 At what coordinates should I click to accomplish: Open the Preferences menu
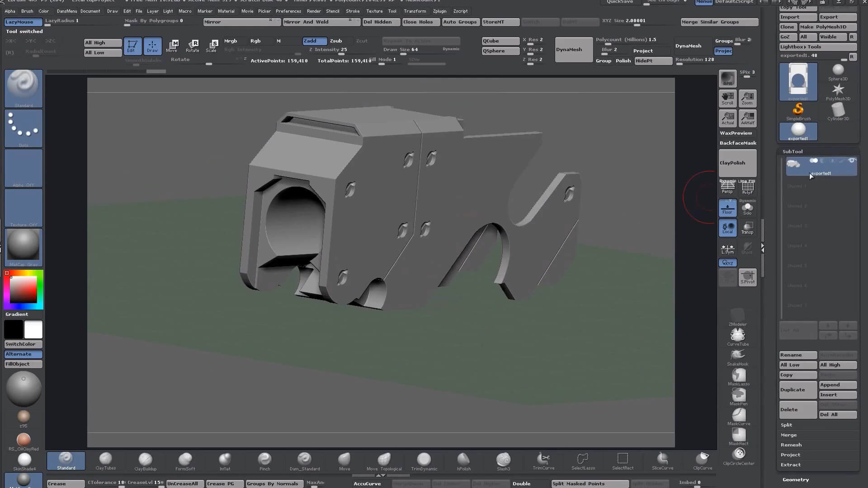point(288,11)
